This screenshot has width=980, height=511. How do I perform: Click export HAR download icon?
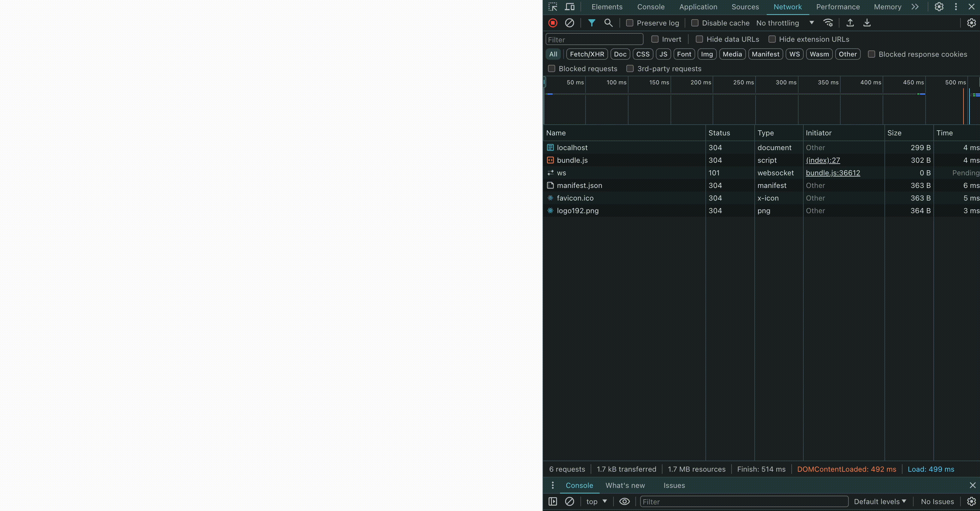click(867, 23)
